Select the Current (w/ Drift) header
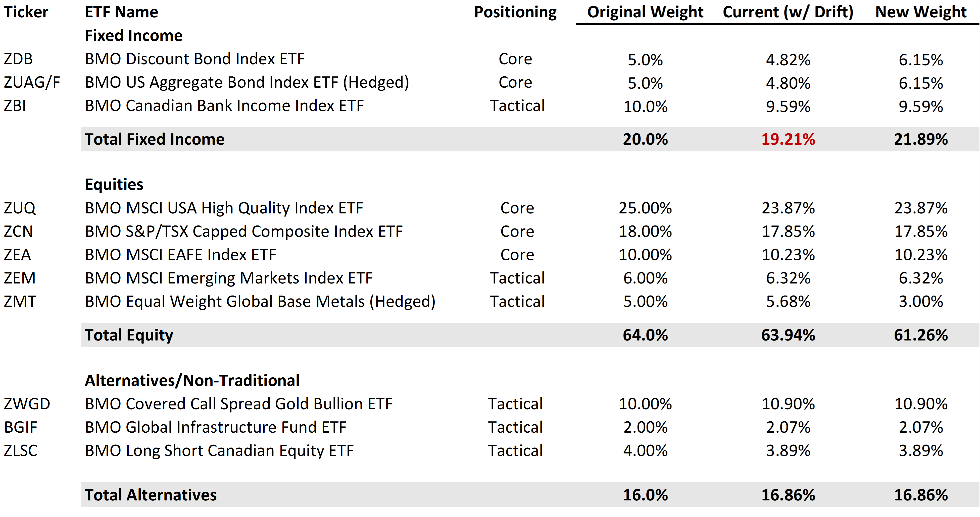 (x=788, y=12)
